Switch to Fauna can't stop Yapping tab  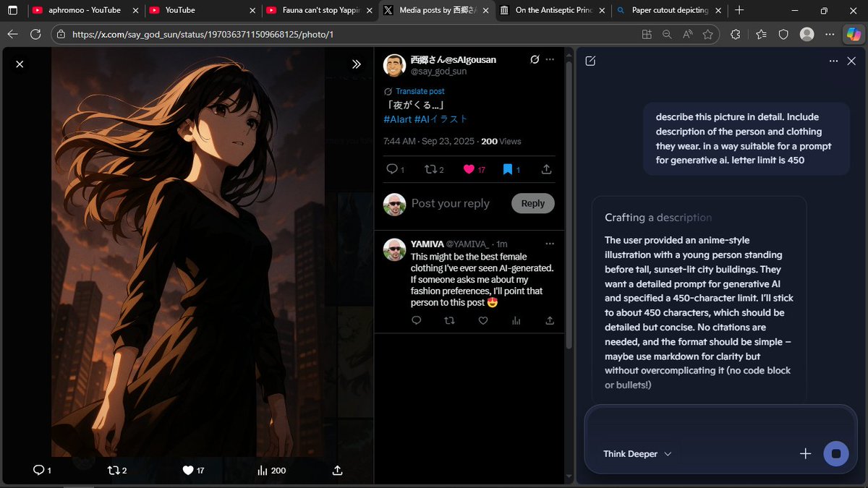tap(318, 11)
